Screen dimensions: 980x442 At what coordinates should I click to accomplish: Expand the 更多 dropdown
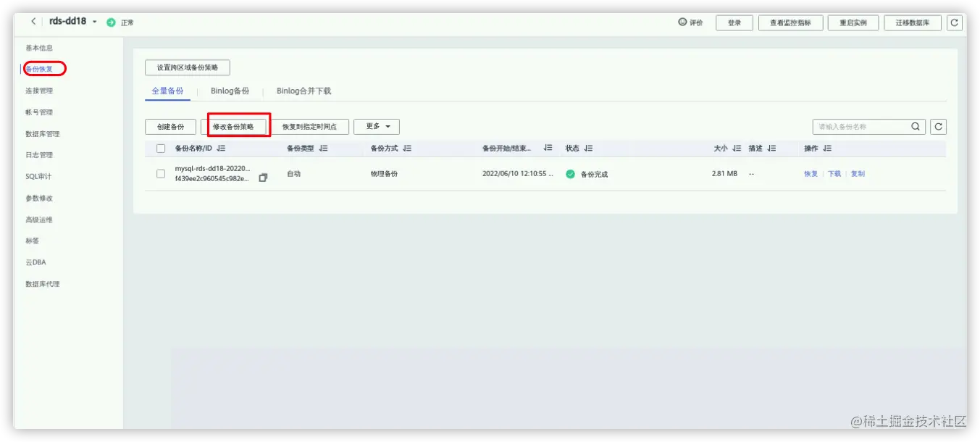pyautogui.click(x=377, y=127)
